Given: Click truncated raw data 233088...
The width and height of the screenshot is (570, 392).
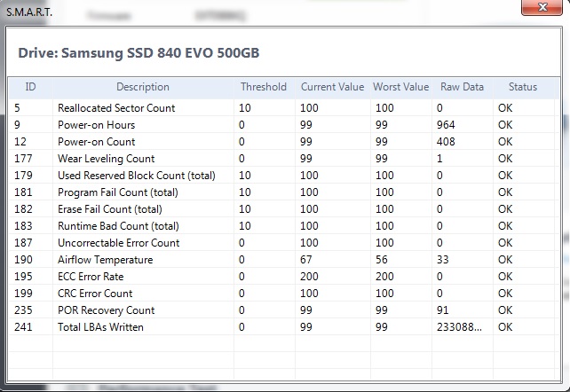Looking at the screenshot, I should click(459, 327).
